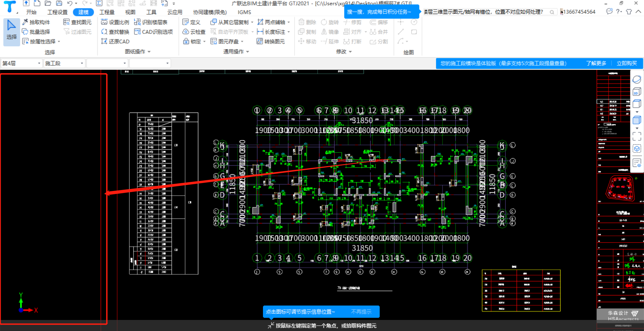Viewport: 644px width, 331px height.
Task: Click the skin shirt icon top right
Action: [629, 11]
